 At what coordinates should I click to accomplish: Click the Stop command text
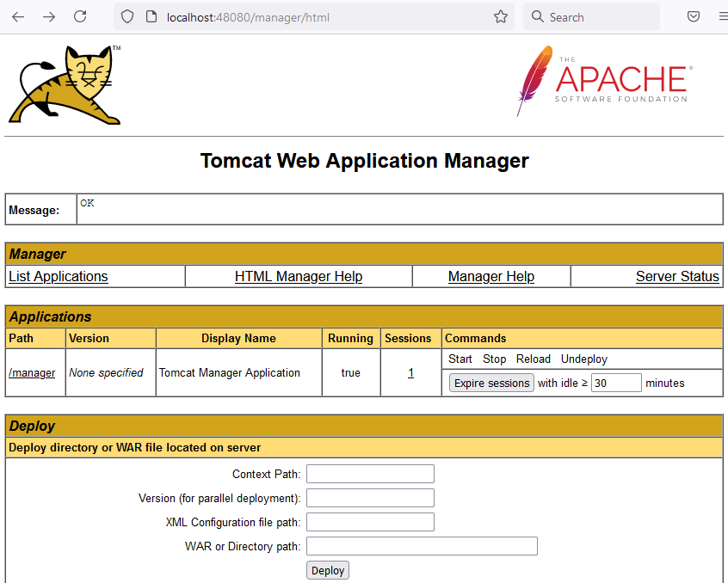495,359
